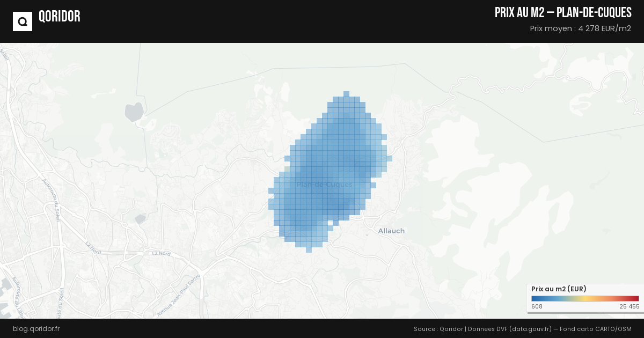644x338 pixels.
Task: Click the source attribution text in the footer
Action: click(x=522, y=328)
